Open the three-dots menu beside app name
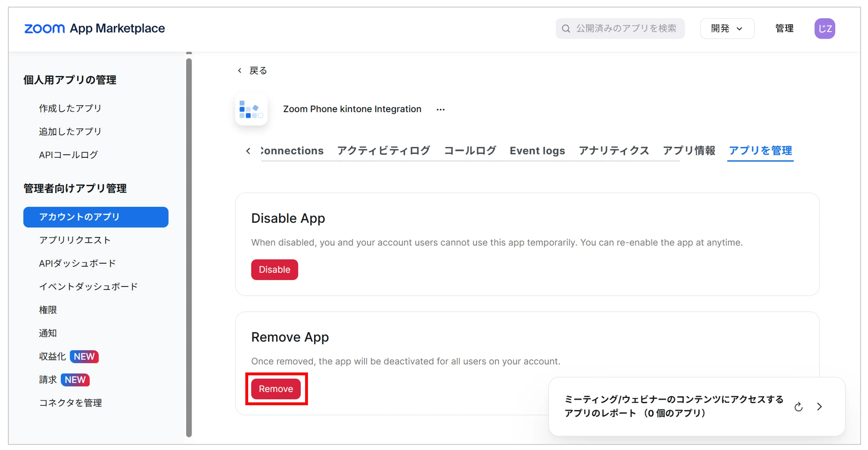Image resolution: width=868 pixels, height=450 pixels. [x=441, y=110]
